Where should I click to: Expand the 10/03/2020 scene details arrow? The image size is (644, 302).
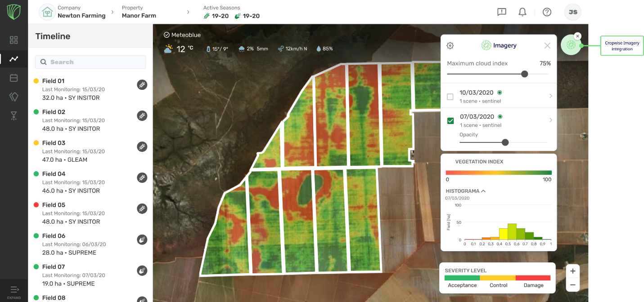point(551,96)
